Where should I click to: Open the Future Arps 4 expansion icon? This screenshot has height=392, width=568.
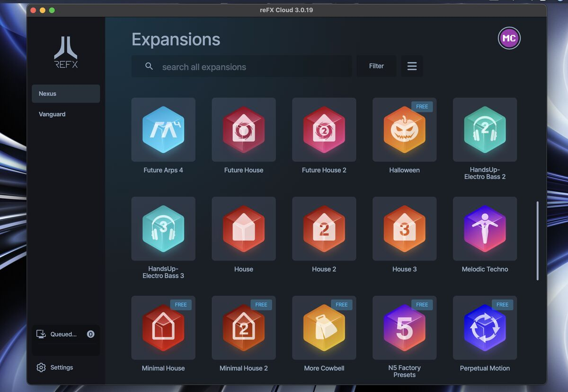[x=163, y=130]
